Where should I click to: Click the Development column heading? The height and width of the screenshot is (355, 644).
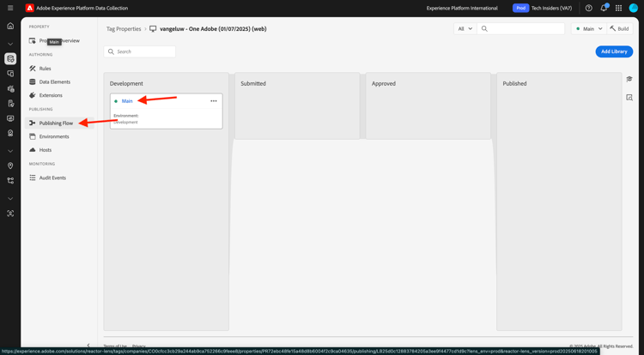[126, 83]
